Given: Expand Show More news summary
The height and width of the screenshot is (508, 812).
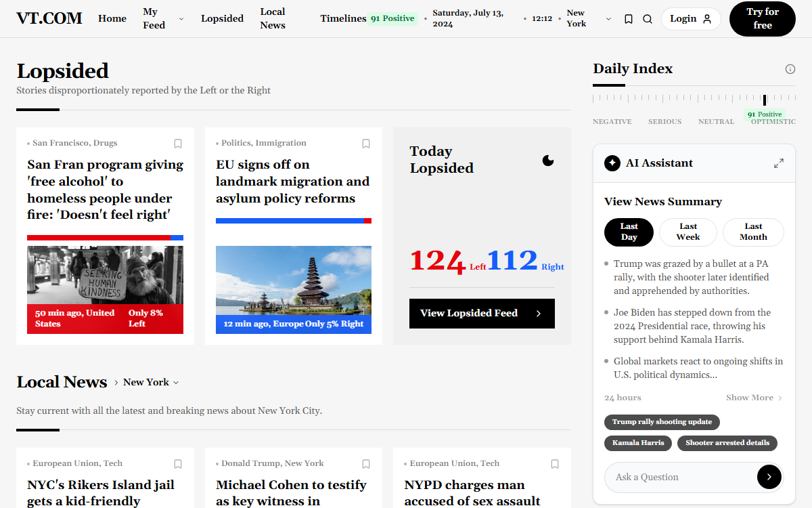Looking at the screenshot, I should pyautogui.click(x=754, y=398).
